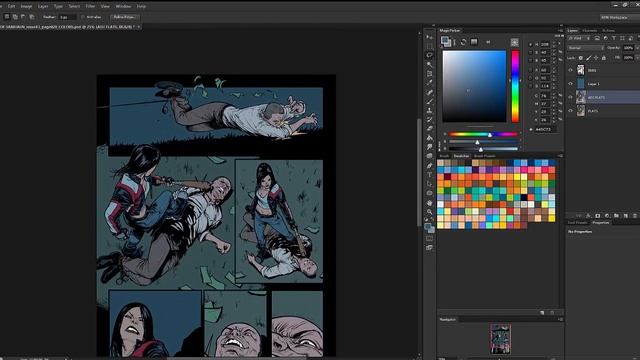The width and height of the screenshot is (640, 360).
Task: Open the Navigator panel menu
Action: click(560, 319)
